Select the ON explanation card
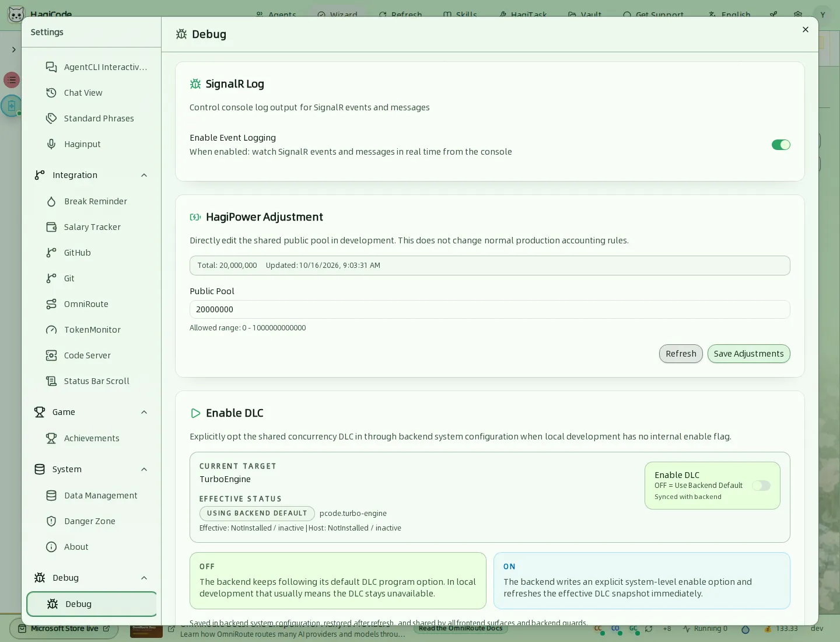This screenshot has height=642, width=840. [642, 581]
